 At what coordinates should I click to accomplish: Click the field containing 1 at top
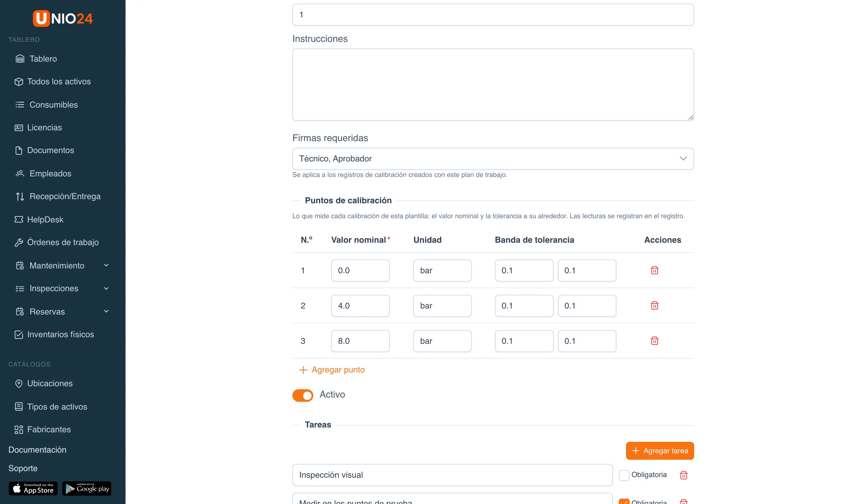(x=493, y=15)
